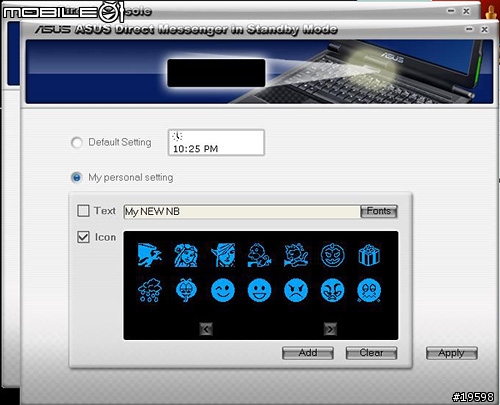This screenshot has width=500, height=405.
Task: Go to next icon page arrow
Action: 330,329
